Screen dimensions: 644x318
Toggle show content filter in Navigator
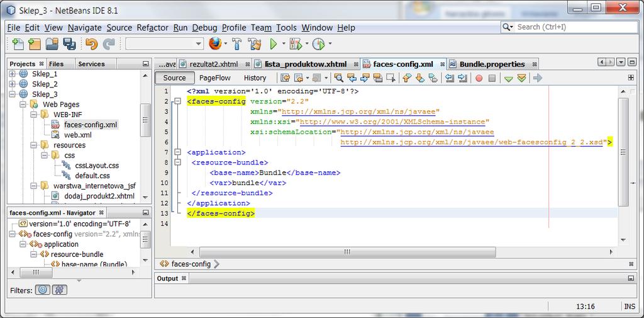[x=60, y=290]
